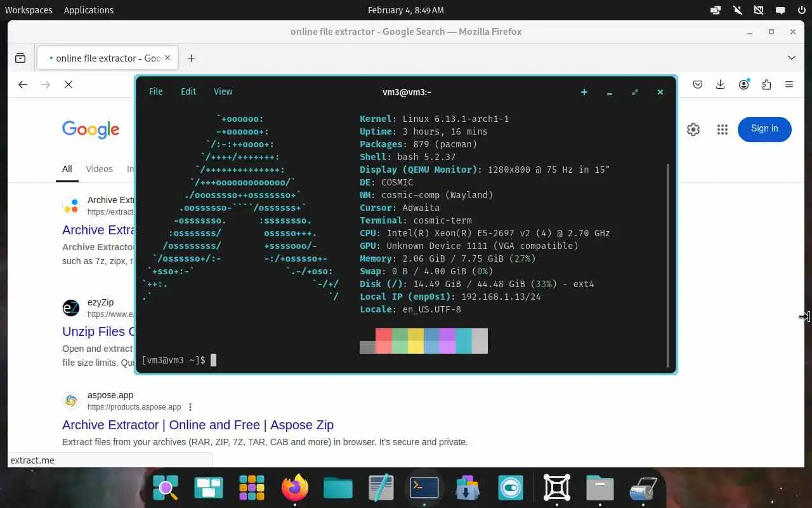Viewport: 812px width, 508px height.
Task: Open the date and time calendar applet
Action: click(x=406, y=10)
